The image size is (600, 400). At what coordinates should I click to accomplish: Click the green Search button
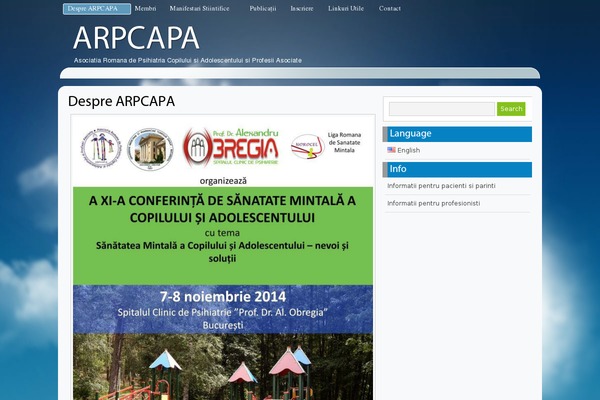tap(511, 109)
